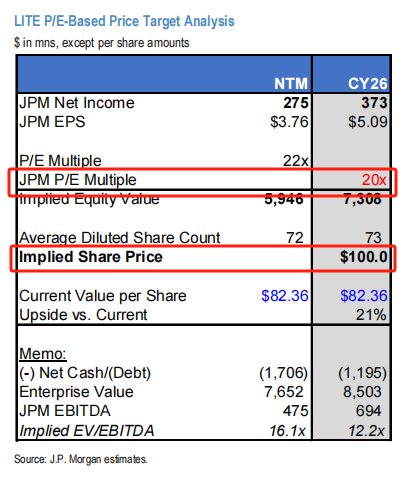409x481 pixels.
Task: Select the JPM Net Income row label
Action: tap(77, 103)
